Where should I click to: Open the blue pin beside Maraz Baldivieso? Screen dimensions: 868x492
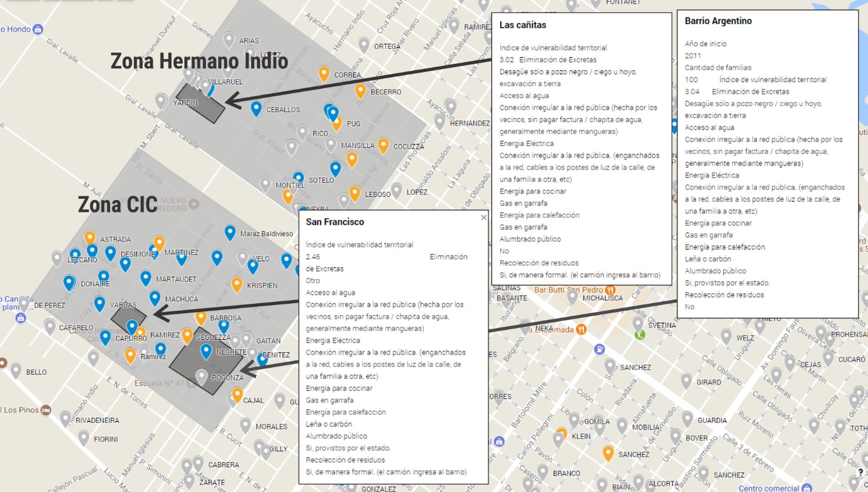click(x=230, y=232)
